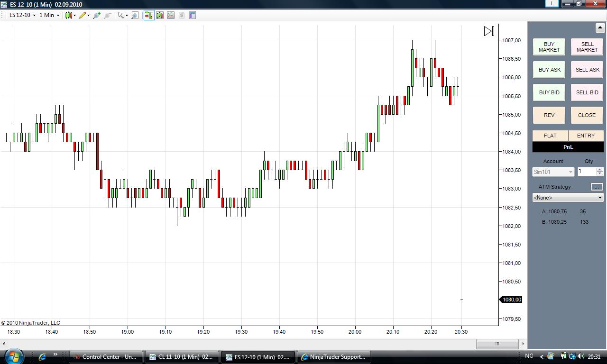
Task: Minimize the ES 12-10 chart window
Action: pos(568,4)
